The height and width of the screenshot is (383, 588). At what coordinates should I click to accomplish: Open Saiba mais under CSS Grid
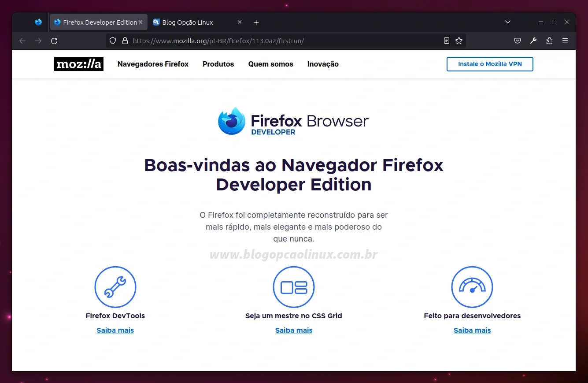click(294, 330)
